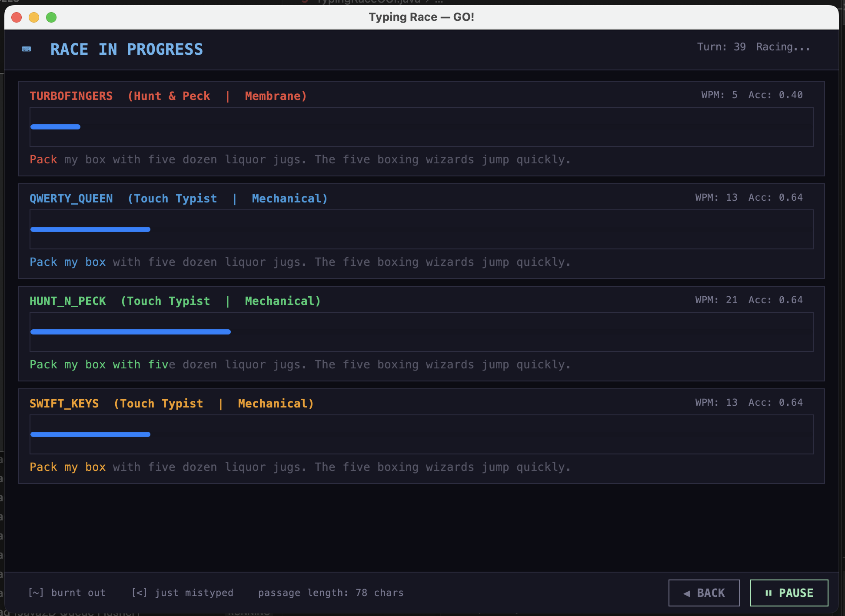Click the BACK button
845x616 pixels.
704,593
